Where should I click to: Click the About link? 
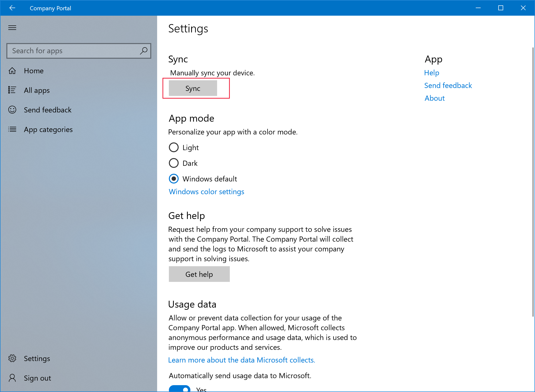coord(434,98)
